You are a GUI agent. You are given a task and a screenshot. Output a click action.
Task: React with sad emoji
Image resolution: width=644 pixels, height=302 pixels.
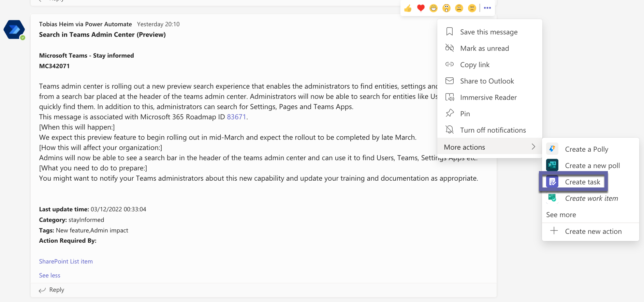pyautogui.click(x=459, y=8)
